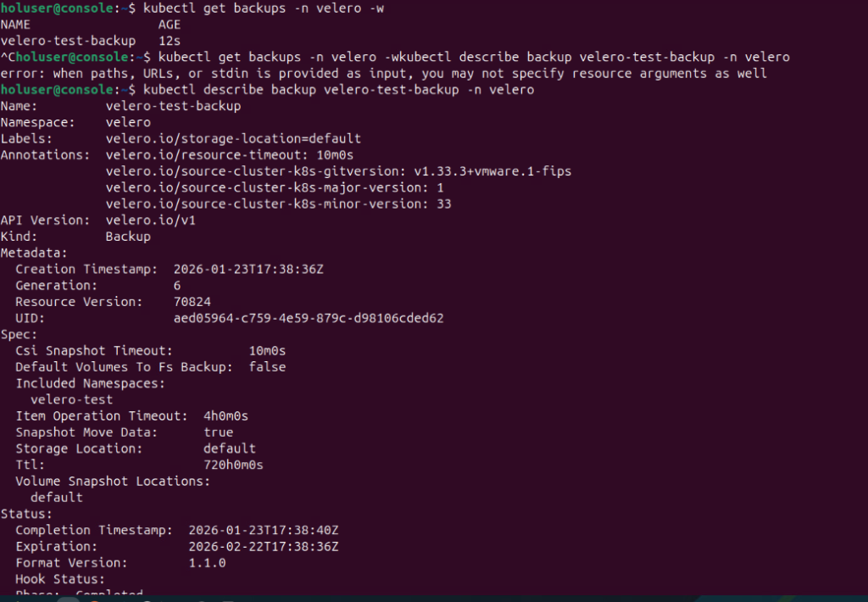868x602 pixels.
Task: Click the Format Version 1.1.0 value
Action: pos(207,563)
